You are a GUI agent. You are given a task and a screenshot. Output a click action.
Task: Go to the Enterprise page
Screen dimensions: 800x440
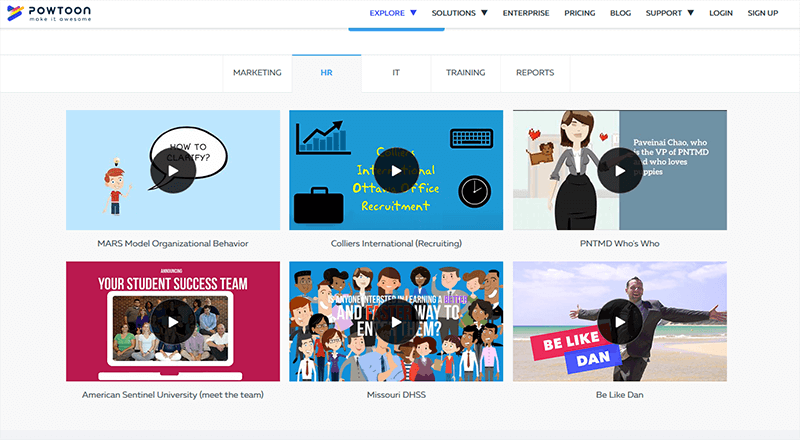[526, 13]
